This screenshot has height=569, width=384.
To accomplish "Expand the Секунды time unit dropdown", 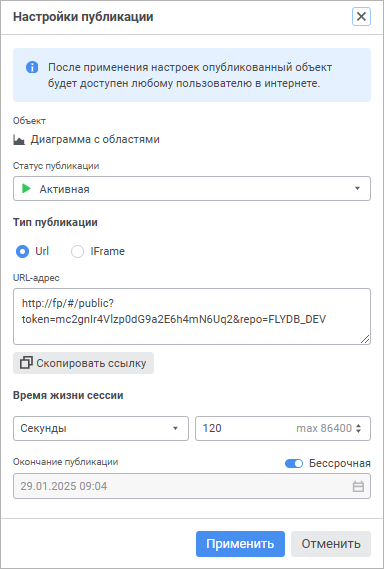I will click(x=101, y=428).
